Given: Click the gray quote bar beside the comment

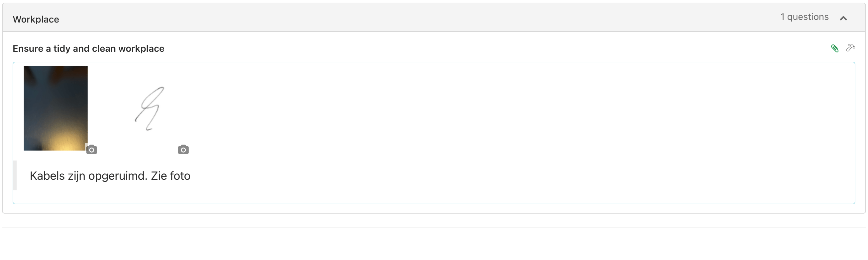Looking at the screenshot, I should [x=15, y=175].
